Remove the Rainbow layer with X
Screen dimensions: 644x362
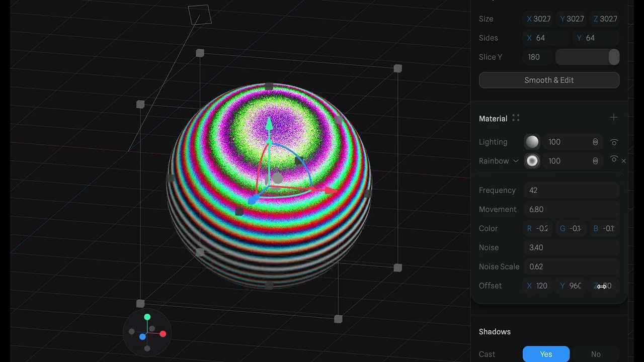(624, 161)
